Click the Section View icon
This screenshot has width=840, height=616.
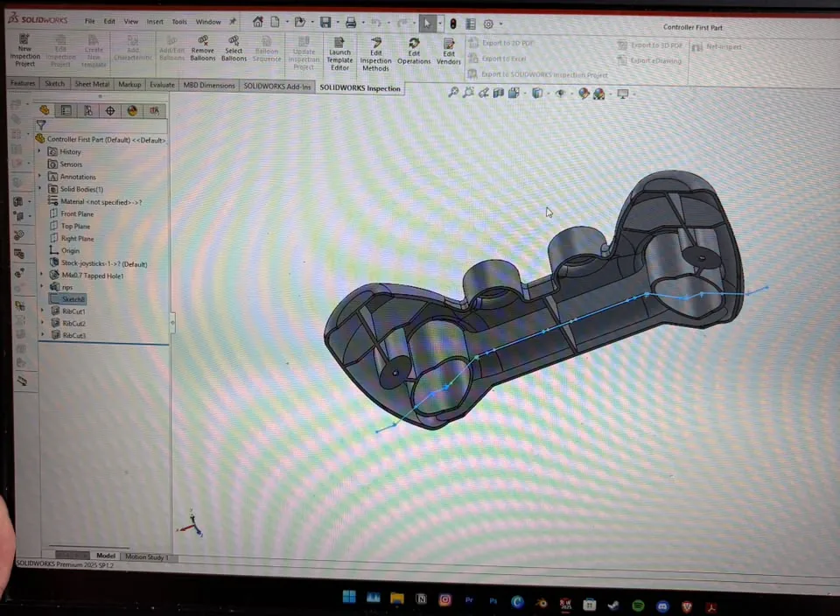[498, 93]
